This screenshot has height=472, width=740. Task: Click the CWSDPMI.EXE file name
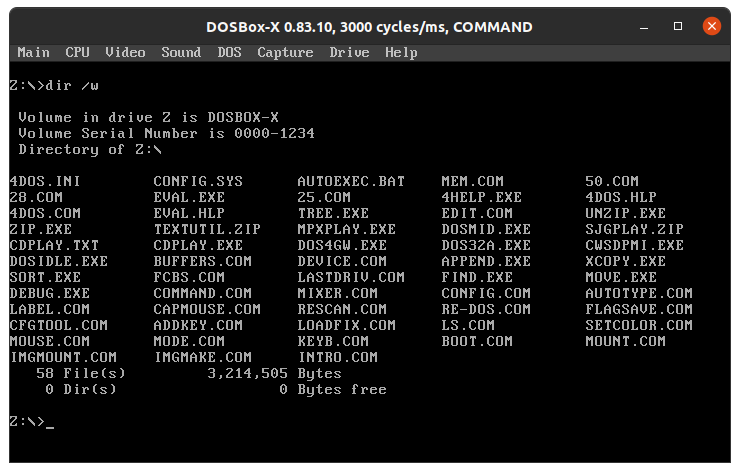coord(635,245)
